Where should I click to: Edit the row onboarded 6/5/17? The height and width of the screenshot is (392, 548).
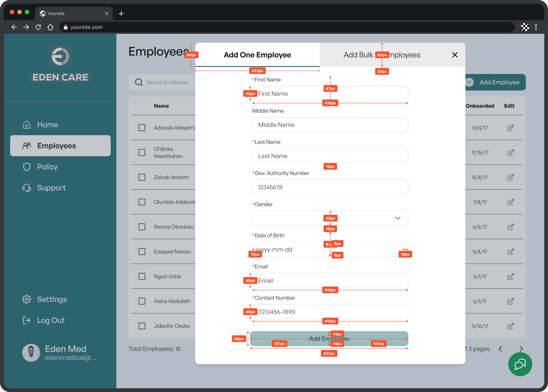(511, 227)
